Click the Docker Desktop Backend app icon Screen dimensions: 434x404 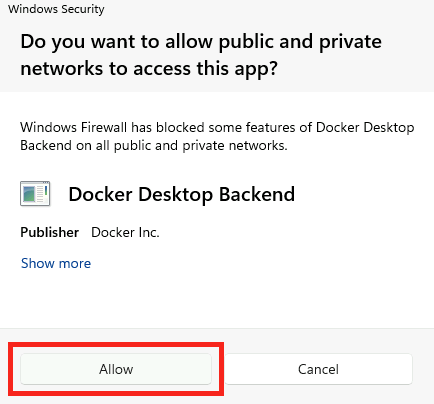tap(35, 194)
